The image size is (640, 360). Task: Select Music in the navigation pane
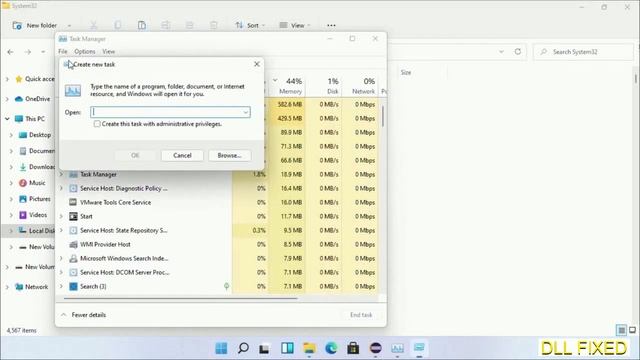(x=32, y=183)
